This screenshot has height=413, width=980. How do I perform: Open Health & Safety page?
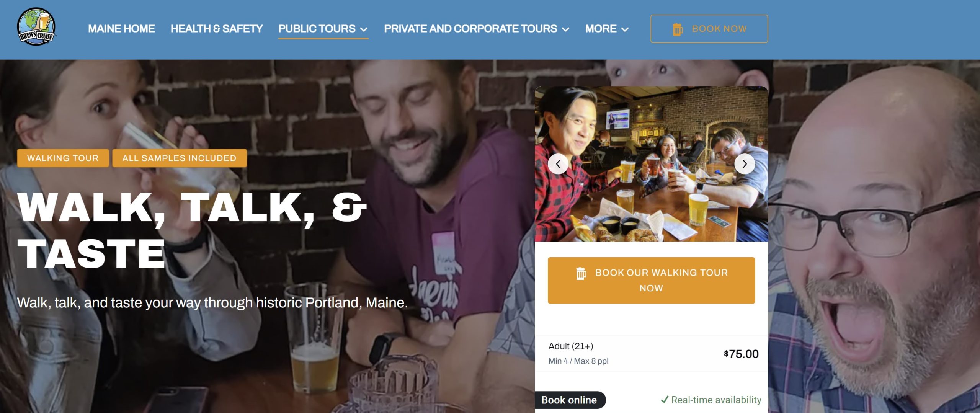click(x=217, y=29)
